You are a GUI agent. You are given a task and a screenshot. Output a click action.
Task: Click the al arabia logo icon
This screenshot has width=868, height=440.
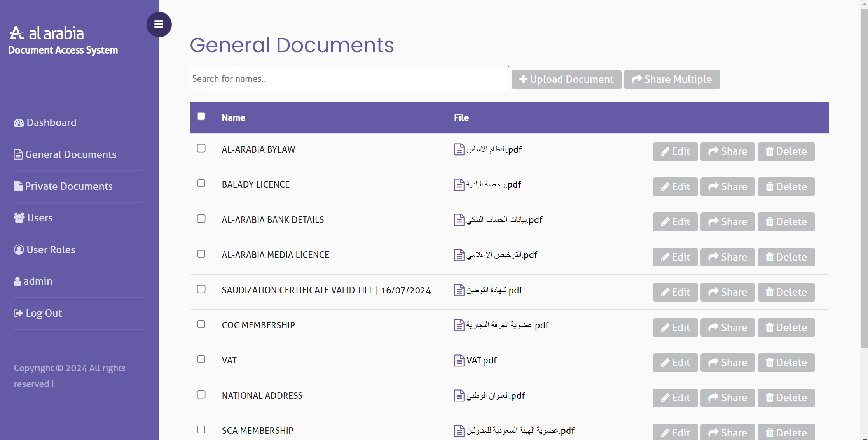tap(17, 33)
